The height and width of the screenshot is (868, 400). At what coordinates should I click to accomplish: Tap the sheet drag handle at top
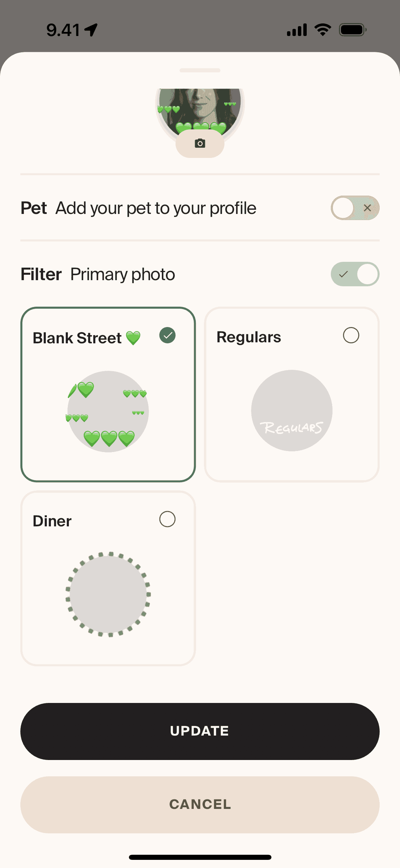click(x=200, y=70)
